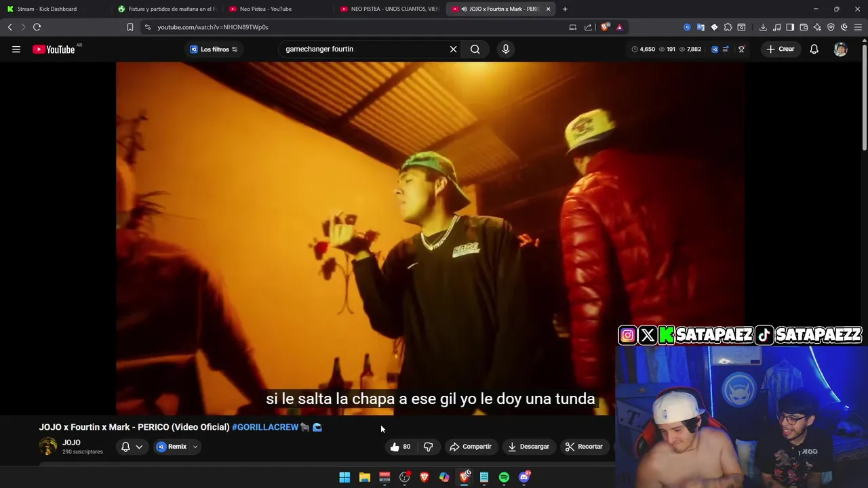The height and width of the screenshot is (488, 868).
Task: Open a new browser tab
Action: tap(565, 9)
